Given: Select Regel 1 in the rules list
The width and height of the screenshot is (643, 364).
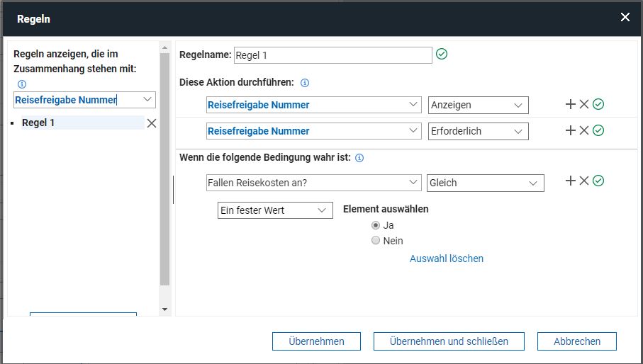Looking at the screenshot, I should 38,123.
